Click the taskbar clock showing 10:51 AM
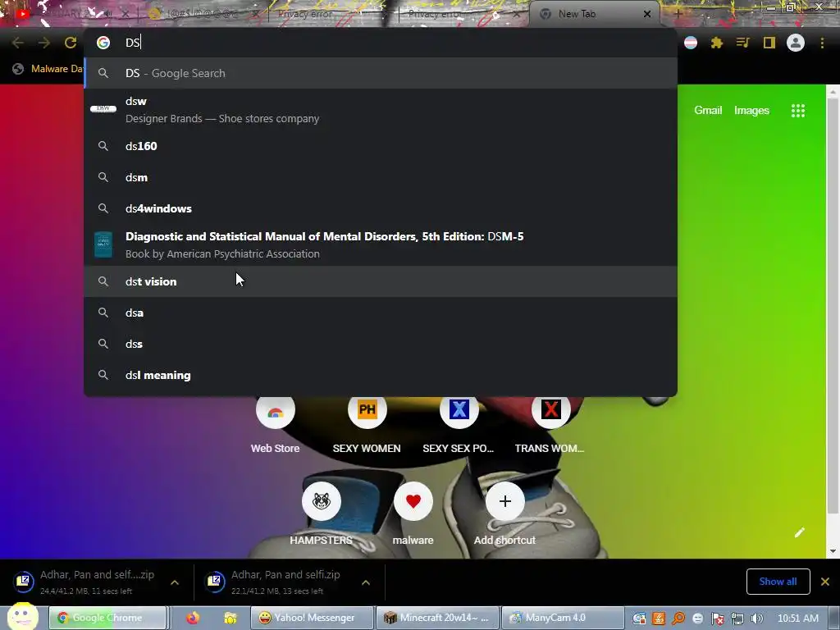 point(797,619)
